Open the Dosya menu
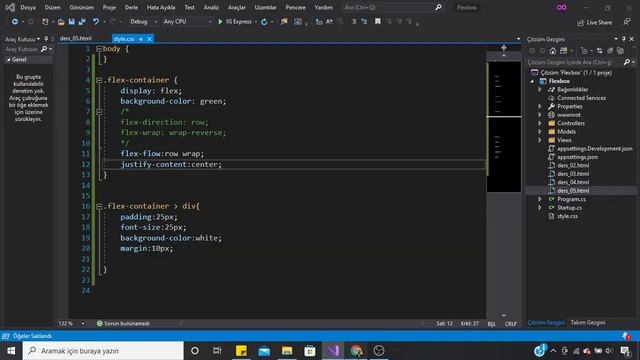The width and height of the screenshot is (640, 360). pyautogui.click(x=28, y=7)
